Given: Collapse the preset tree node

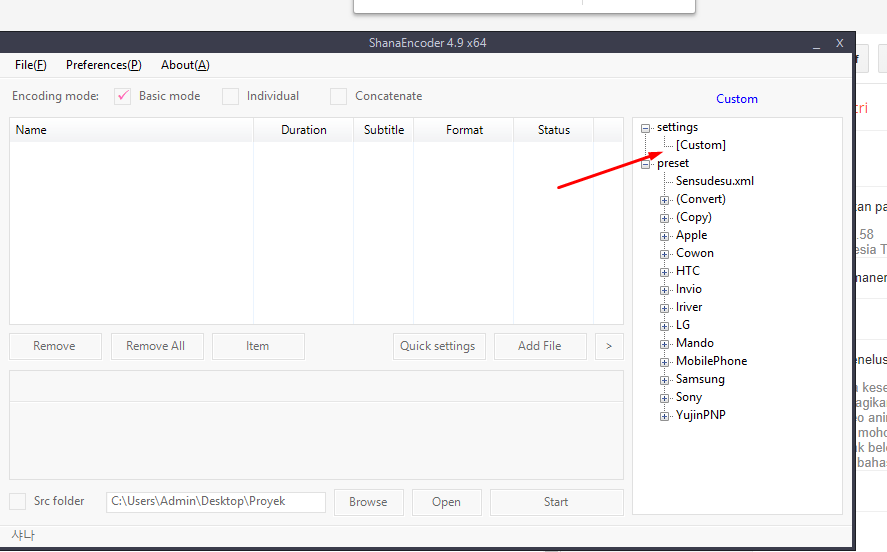Looking at the screenshot, I should coord(645,165).
